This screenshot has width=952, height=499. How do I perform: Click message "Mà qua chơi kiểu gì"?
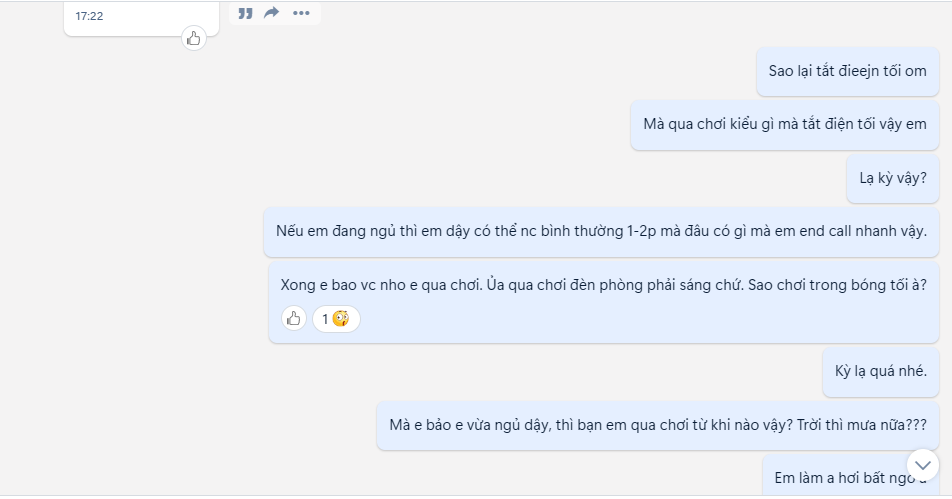pyautogui.click(x=784, y=124)
